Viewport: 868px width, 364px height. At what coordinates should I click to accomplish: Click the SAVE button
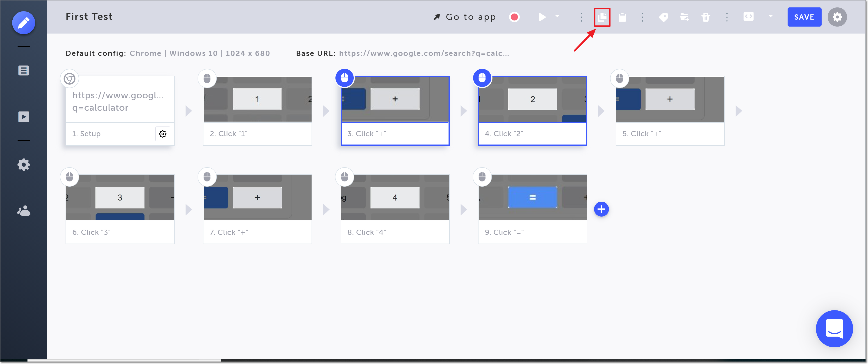pyautogui.click(x=804, y=17)
